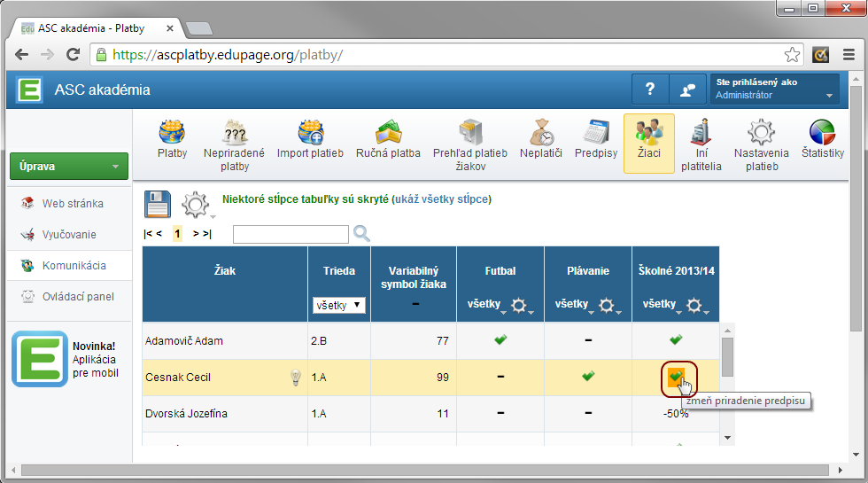Click the search magnifier icon
868x483 pixels.
[361, 234]
